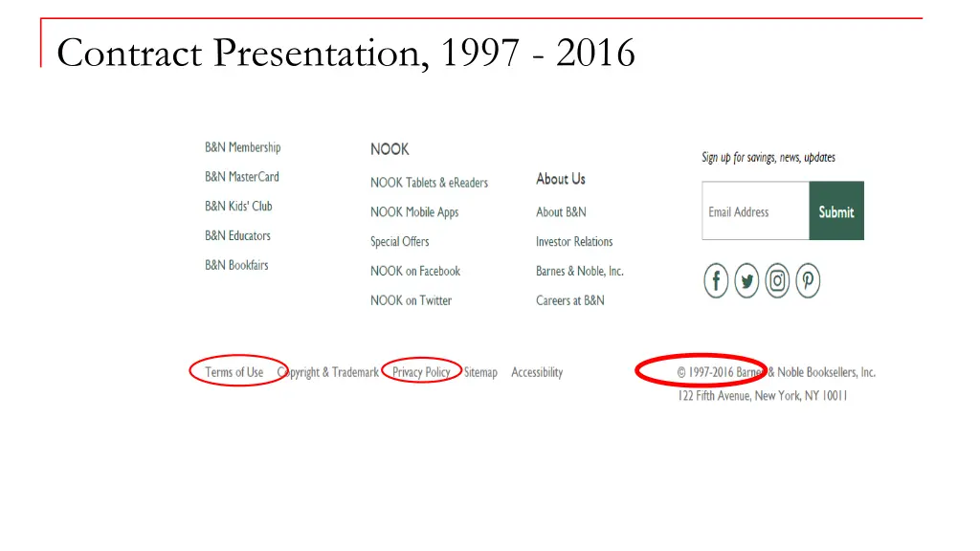Click the About Us heading

(x=561, y=179)
